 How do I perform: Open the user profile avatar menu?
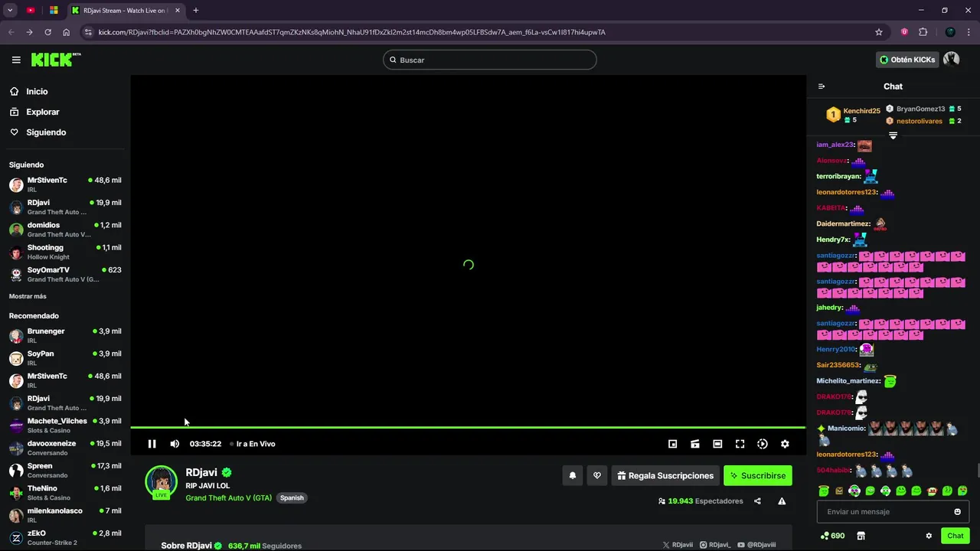point(952,60)
